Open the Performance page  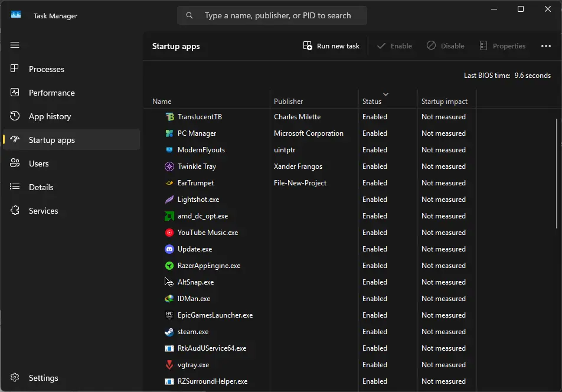point(71,93)
